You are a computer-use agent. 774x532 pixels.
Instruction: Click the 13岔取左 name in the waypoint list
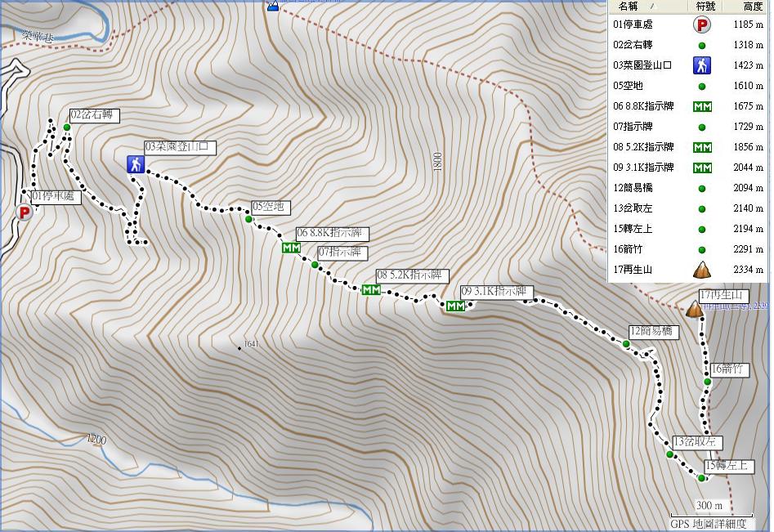[x=633, y=208]
